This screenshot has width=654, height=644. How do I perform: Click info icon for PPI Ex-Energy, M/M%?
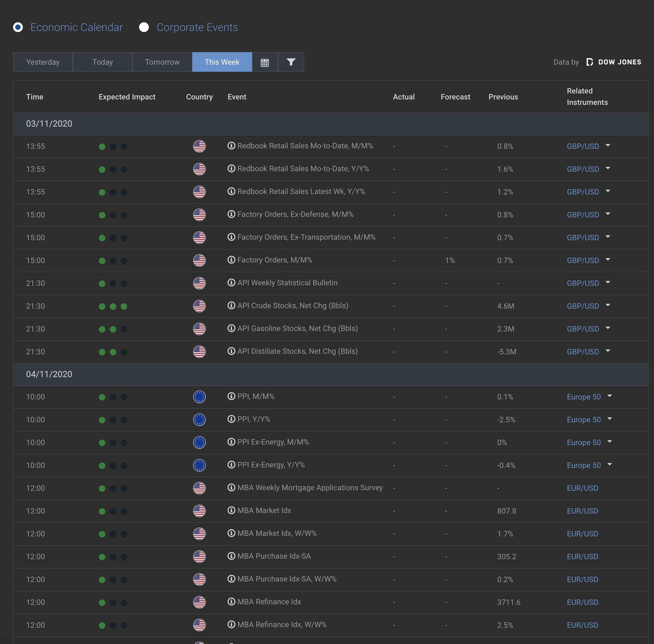[x=231, y=442]
